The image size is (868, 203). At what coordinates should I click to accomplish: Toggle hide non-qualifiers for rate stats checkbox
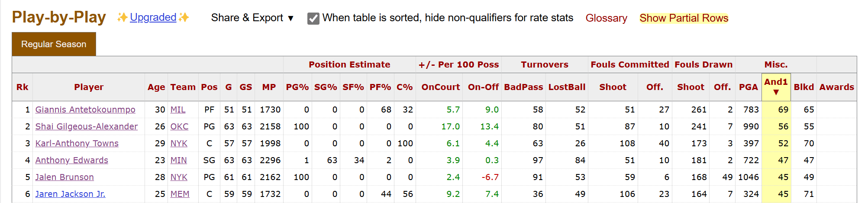coord(313,18)
